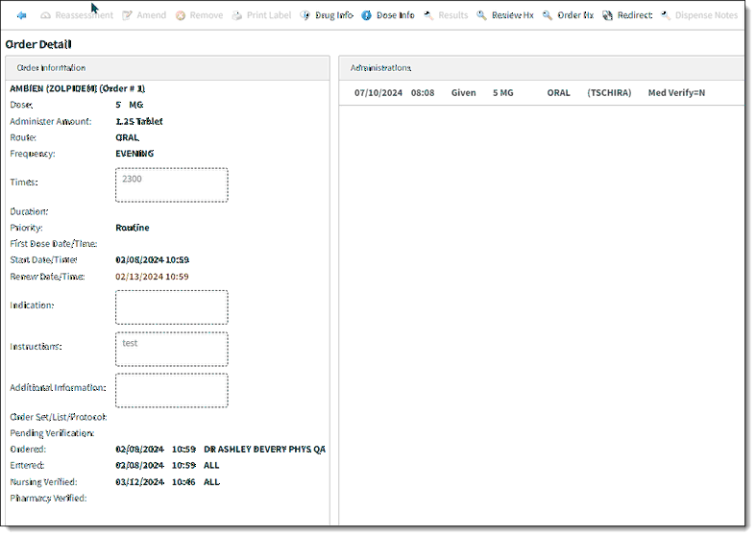Open Dispense Notes in the toolbar
Screen dimensions: 756x537
click(x=698, y=15)
